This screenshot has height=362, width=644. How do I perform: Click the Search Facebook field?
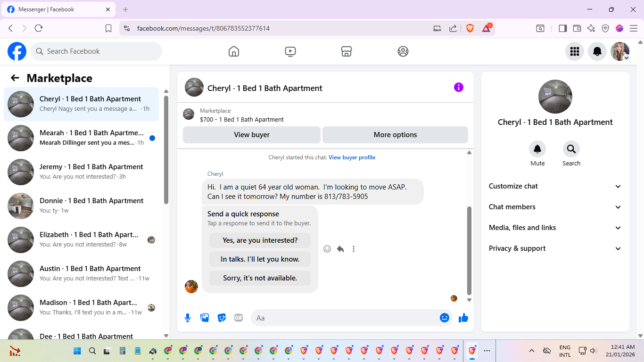pos(96,51)
